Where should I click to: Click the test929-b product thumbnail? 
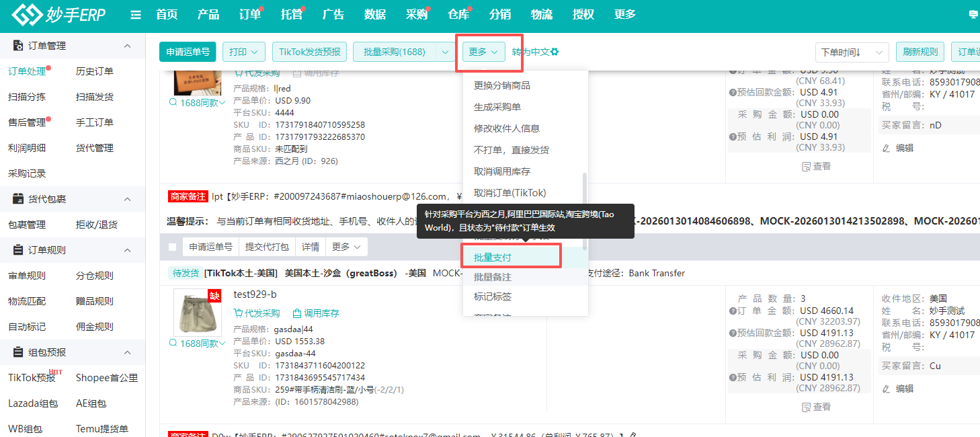(x=197, y=313)
